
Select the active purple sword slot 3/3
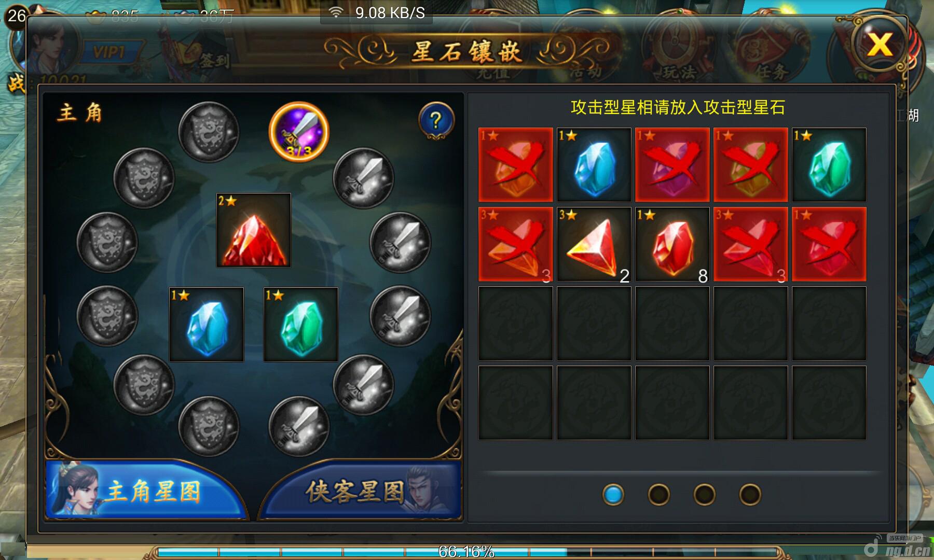click(299, 132)
